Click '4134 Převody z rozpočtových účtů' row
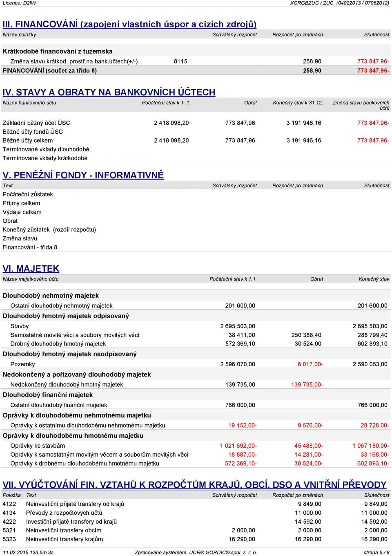392x556 pixels. click(196, 513)
